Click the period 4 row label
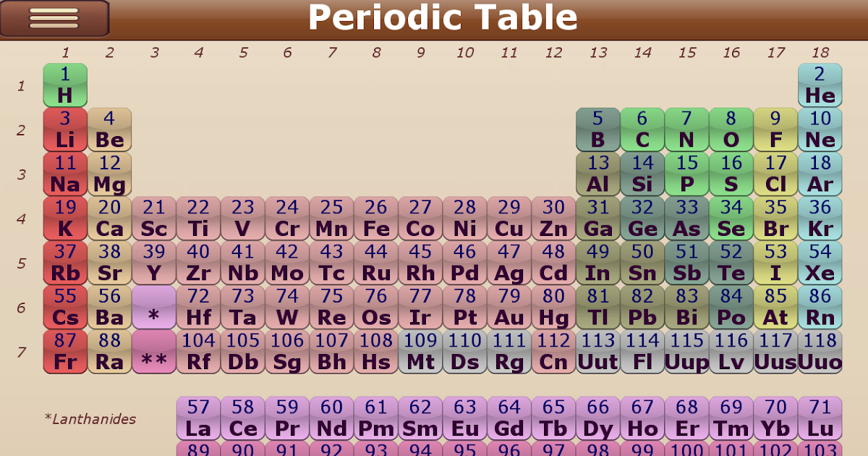 click(22, 219)
